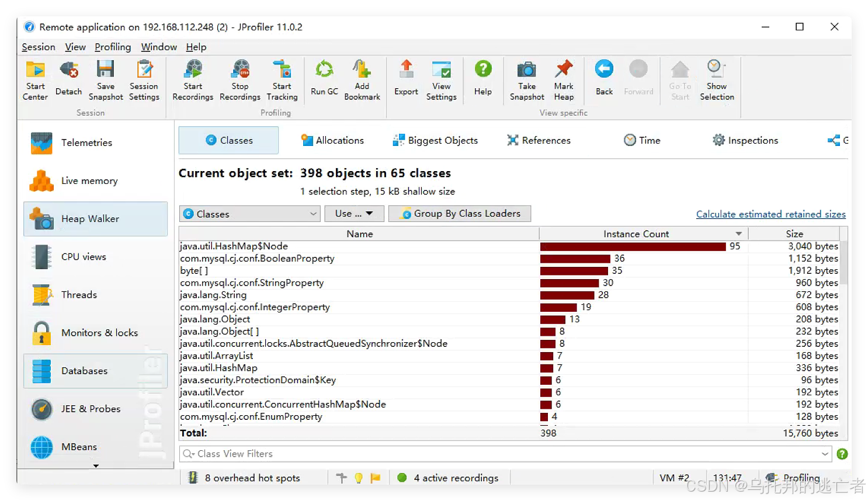The image size is (868, 501).
Task: Expand more sidebar sections with the bottom arrow
Action: [96, 466]
